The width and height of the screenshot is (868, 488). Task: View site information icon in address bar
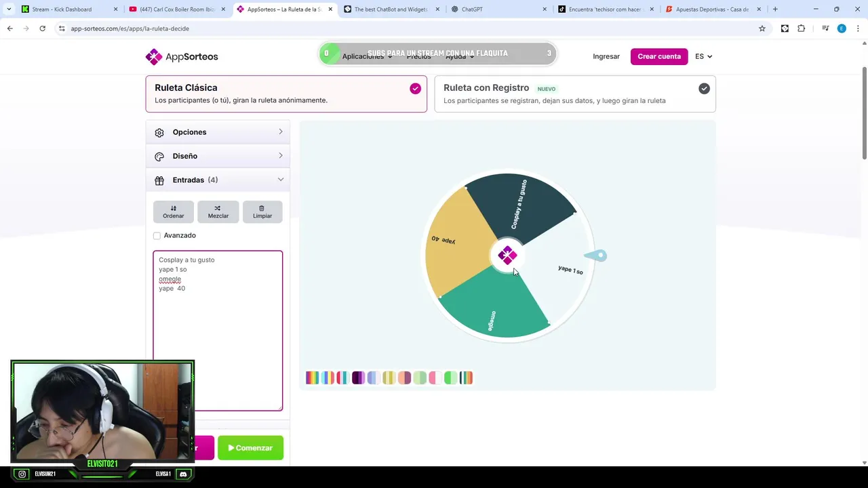coord(62,28)
